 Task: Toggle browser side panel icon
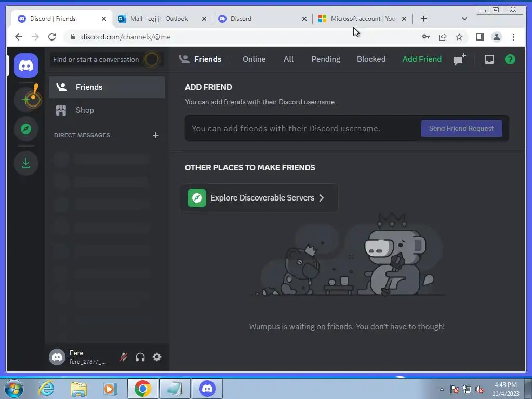pyautogui.click(x=480, y=37)
